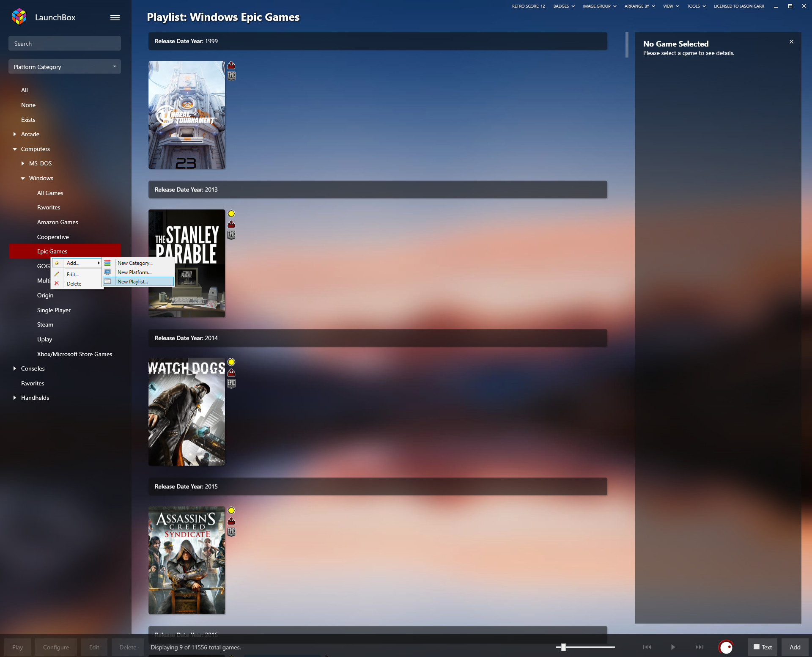Choose New Platform... from the submenu

(138, 272)
